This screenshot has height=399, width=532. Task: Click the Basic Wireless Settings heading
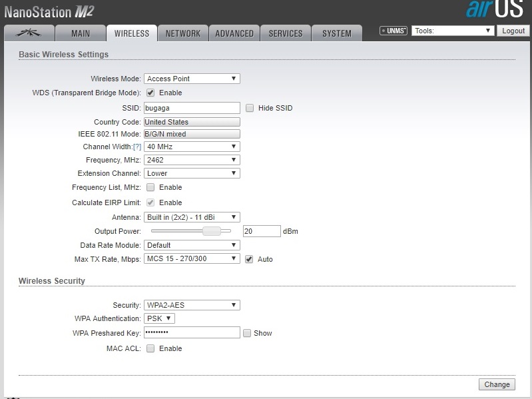coord(63,54)
